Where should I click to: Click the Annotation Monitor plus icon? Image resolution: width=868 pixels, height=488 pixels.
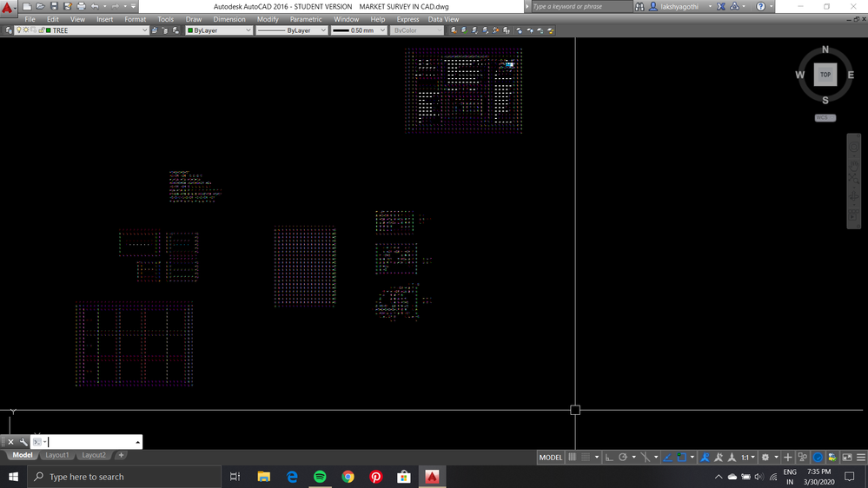788,457
